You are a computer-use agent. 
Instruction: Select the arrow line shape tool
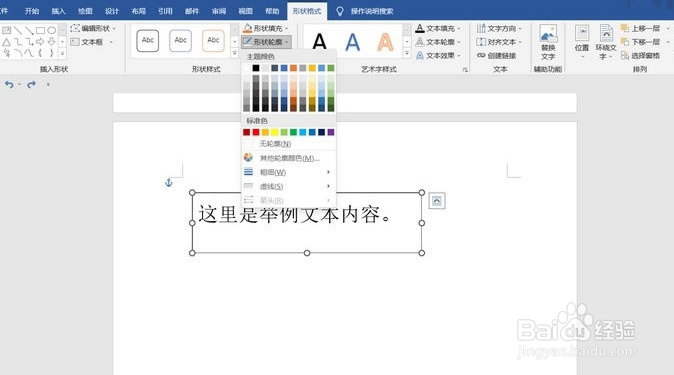pyautogui.click(x=29, y=30)
